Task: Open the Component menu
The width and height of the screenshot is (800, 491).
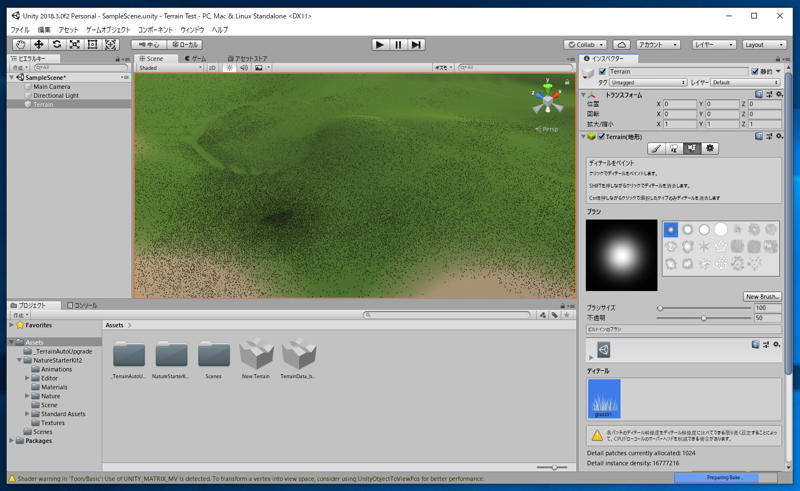Action: (155, 30)
